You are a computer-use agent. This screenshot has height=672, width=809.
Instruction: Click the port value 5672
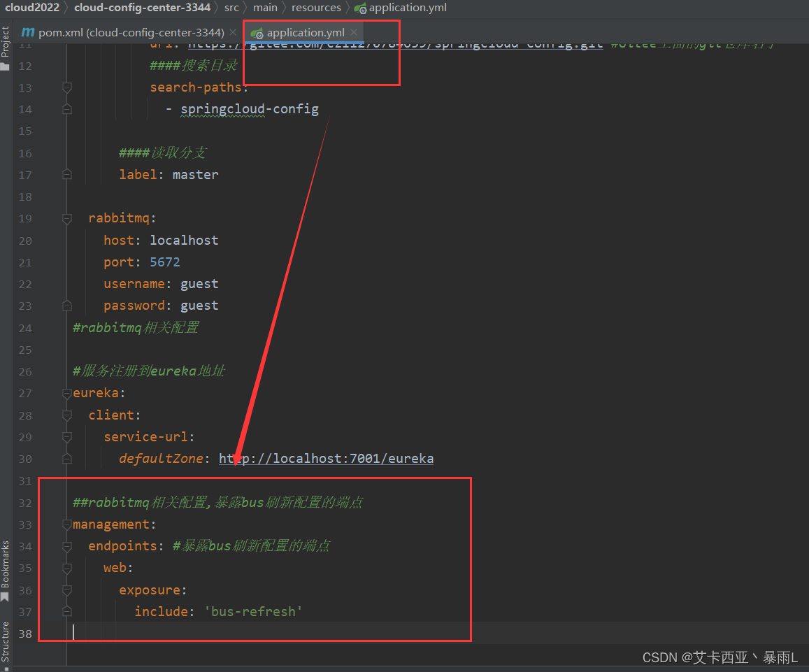165,262
